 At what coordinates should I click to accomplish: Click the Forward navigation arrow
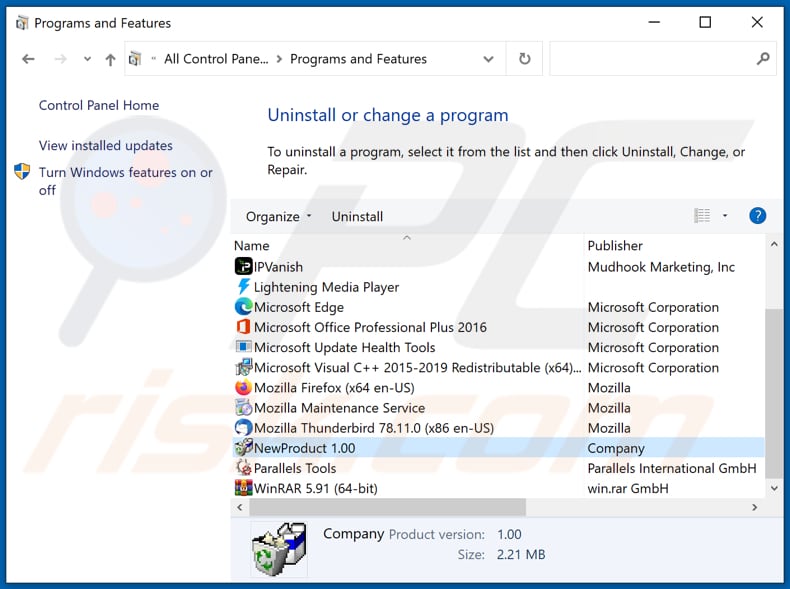[60, 59]
